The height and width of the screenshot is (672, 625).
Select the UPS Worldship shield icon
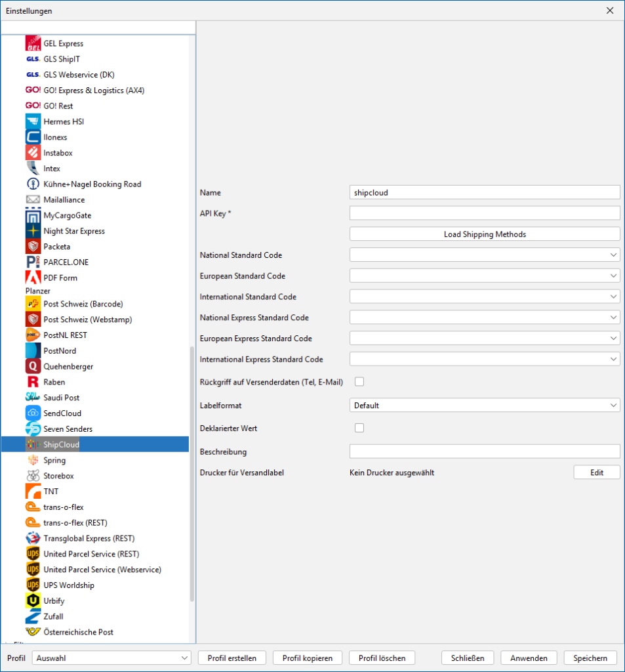point(33,585)
